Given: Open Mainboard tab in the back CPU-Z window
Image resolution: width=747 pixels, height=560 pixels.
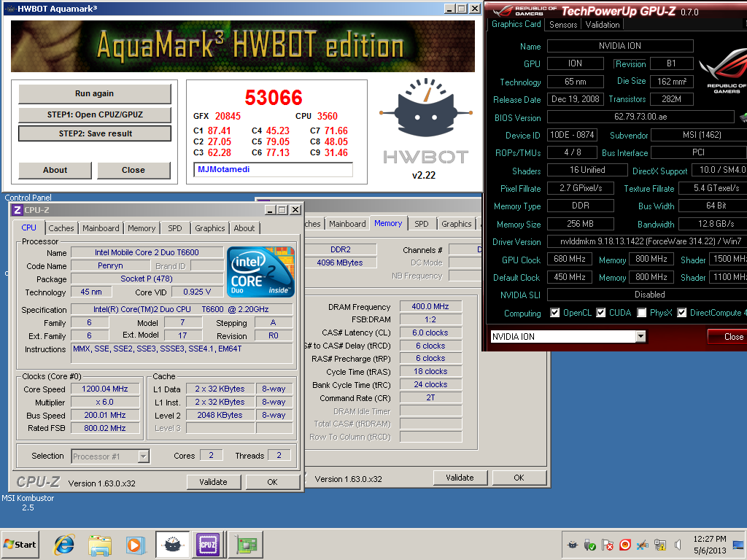Looking at the screenshot, I should point(347,224).
